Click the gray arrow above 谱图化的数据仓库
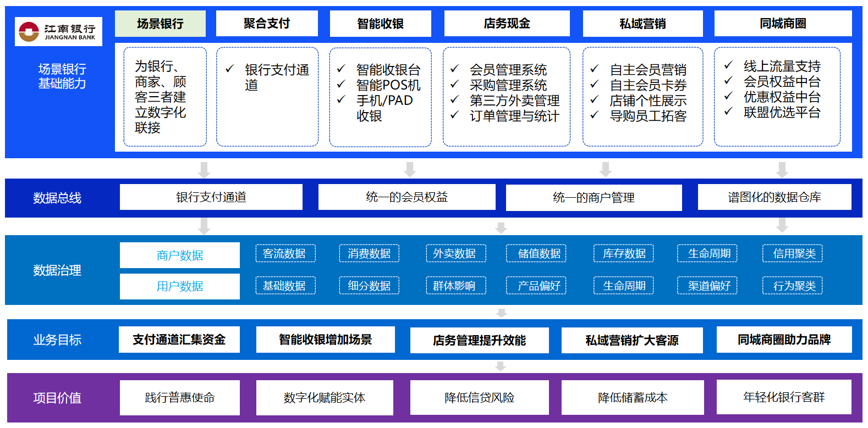The height and width of the screenshot is (428, 868). click(782, 170)
